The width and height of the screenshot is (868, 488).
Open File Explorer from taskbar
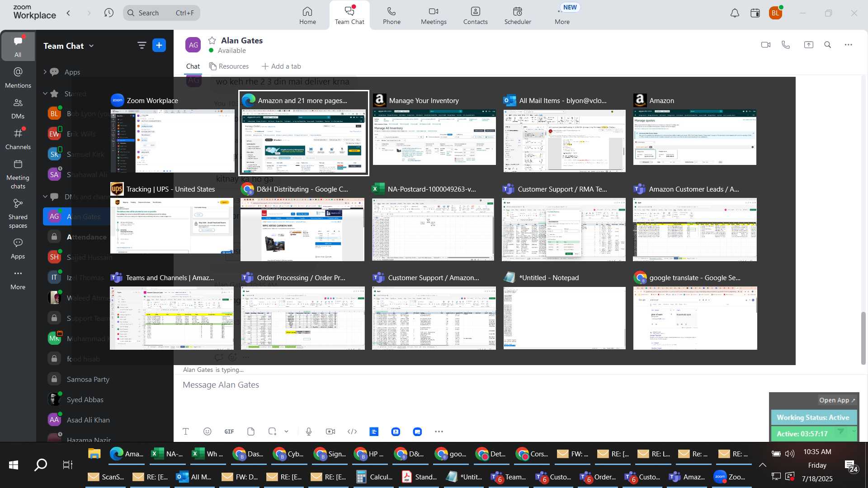pos(94,454)
